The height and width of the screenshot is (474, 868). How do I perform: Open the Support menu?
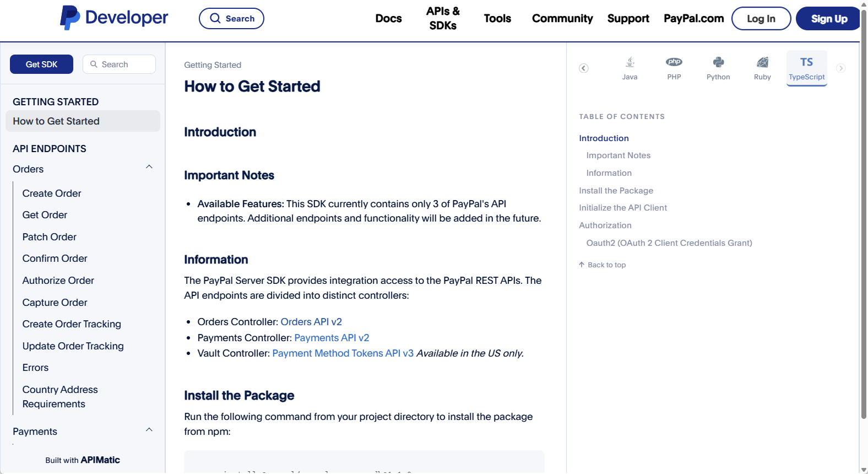[628, 18]
